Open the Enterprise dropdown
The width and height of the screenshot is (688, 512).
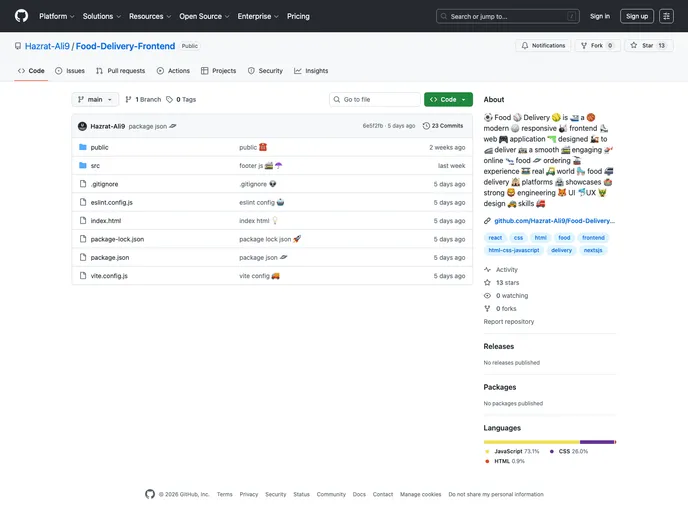click(x=258, y=16)
